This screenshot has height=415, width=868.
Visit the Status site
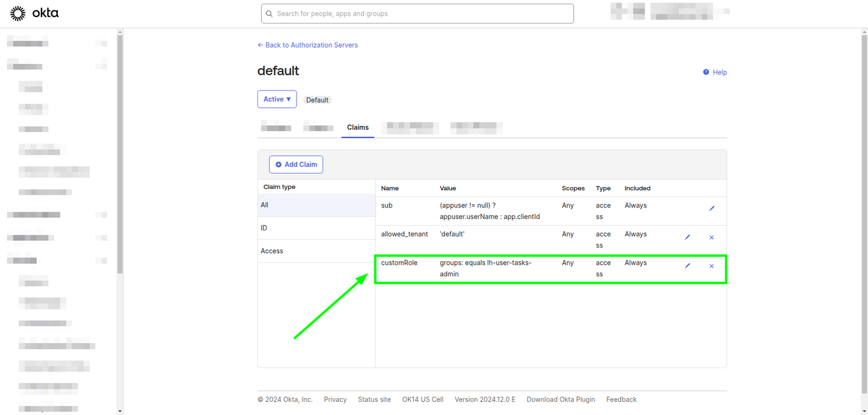(374, 399)
